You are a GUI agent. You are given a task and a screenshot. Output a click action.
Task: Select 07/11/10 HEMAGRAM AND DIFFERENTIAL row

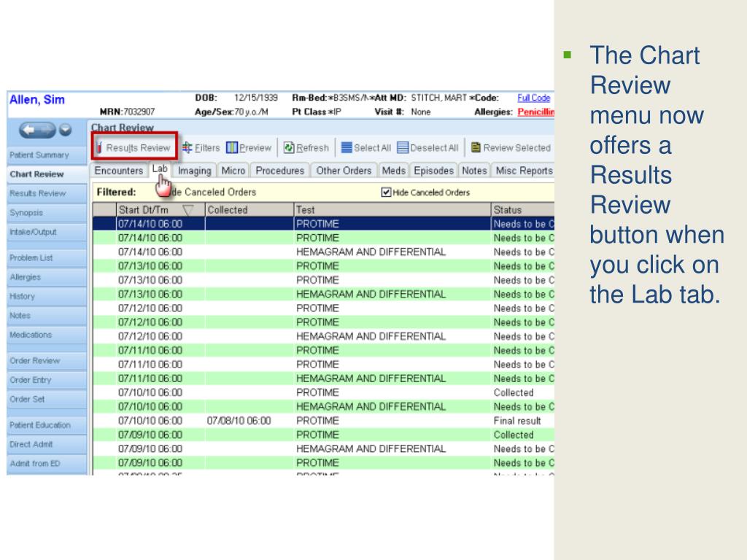tap(323, 378)
